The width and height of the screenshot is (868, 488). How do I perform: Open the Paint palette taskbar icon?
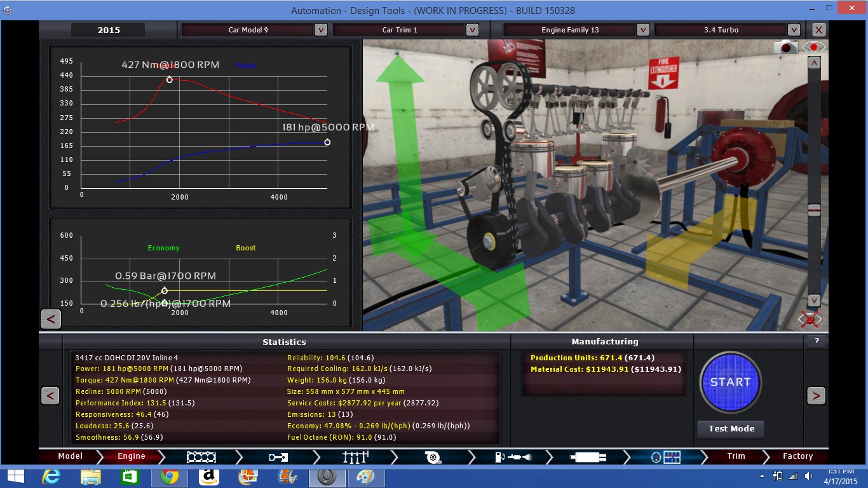point(367,477)
